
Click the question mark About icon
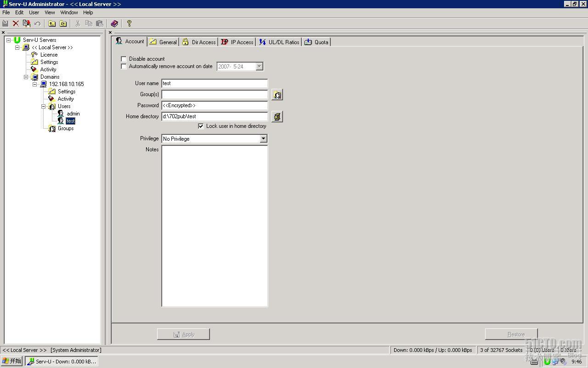129,23
